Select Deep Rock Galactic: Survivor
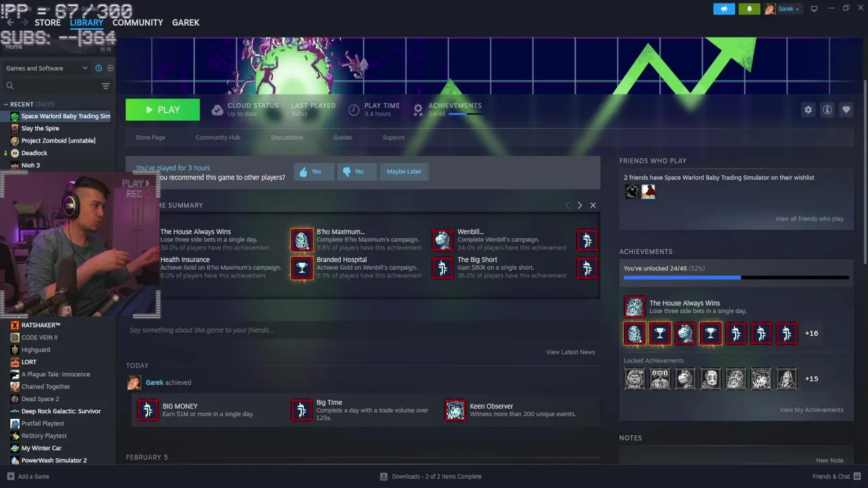868x488 pixels. point(60,411)
